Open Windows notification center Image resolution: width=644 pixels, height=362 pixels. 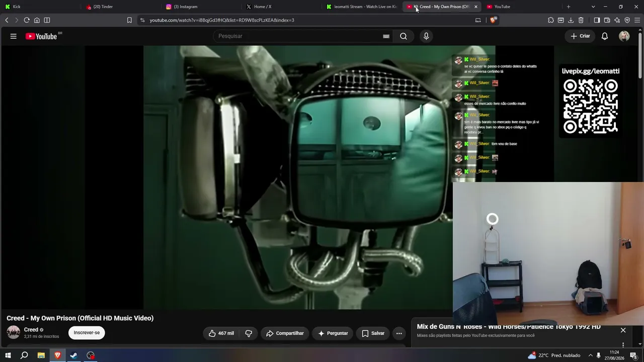click(633, 355)
